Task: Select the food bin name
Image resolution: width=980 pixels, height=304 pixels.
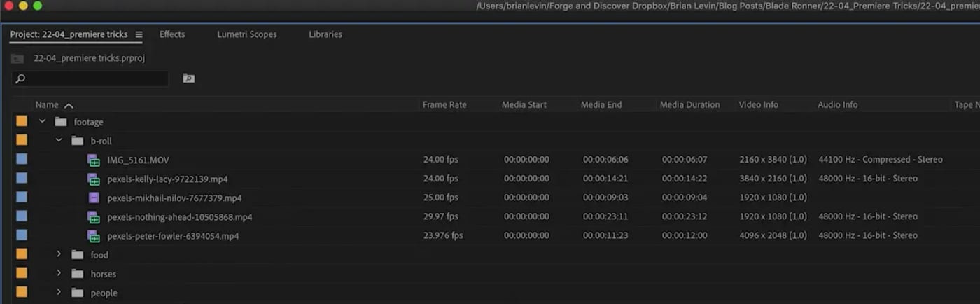Action: pos(99,255)
